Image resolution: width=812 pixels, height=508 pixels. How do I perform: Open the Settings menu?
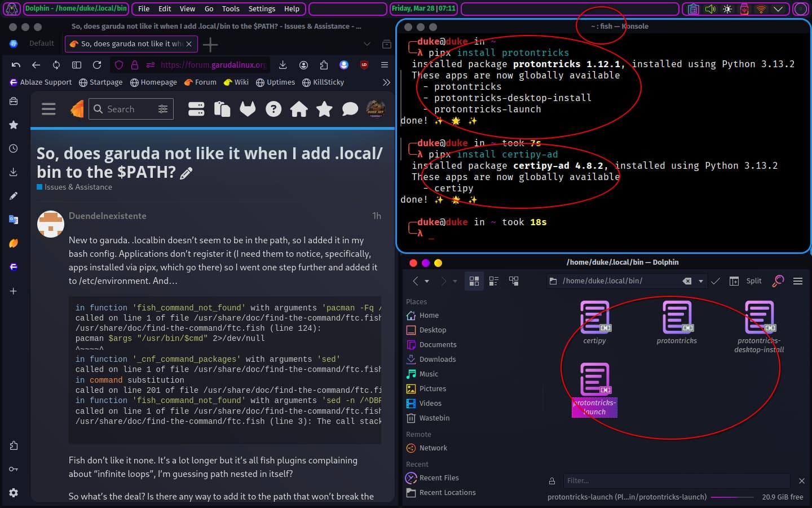click(x=262, y=8)
